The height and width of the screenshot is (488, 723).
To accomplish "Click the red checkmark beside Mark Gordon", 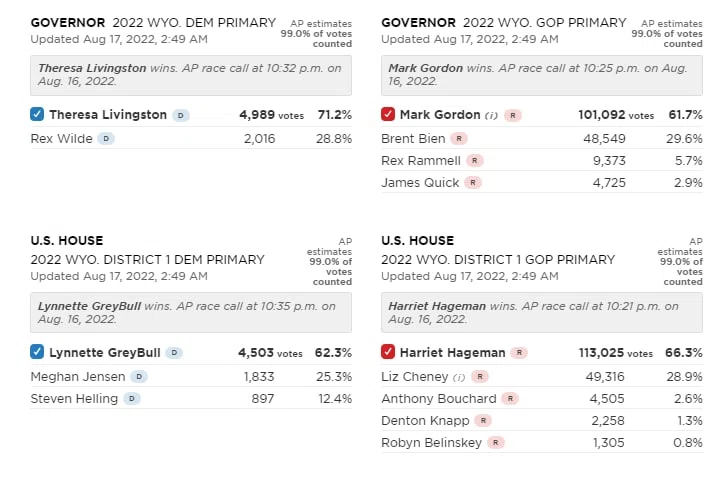I will pos(388,114).
